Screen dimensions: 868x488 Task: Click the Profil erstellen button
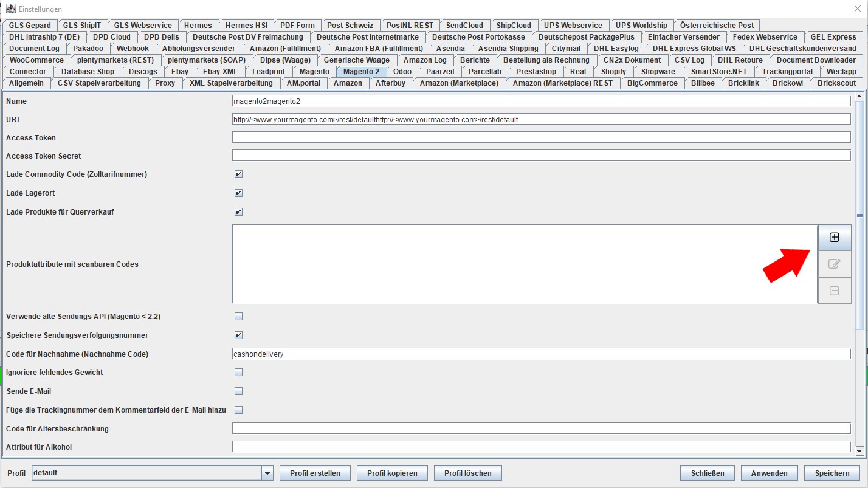tap(315, 473)
